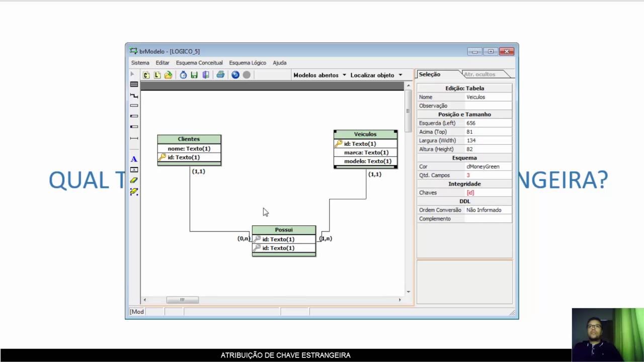Expand the Modelos abertos dropdown
The width and height of the screenshot is (644, 362).
pyautogui.click(x=320, y=75)
